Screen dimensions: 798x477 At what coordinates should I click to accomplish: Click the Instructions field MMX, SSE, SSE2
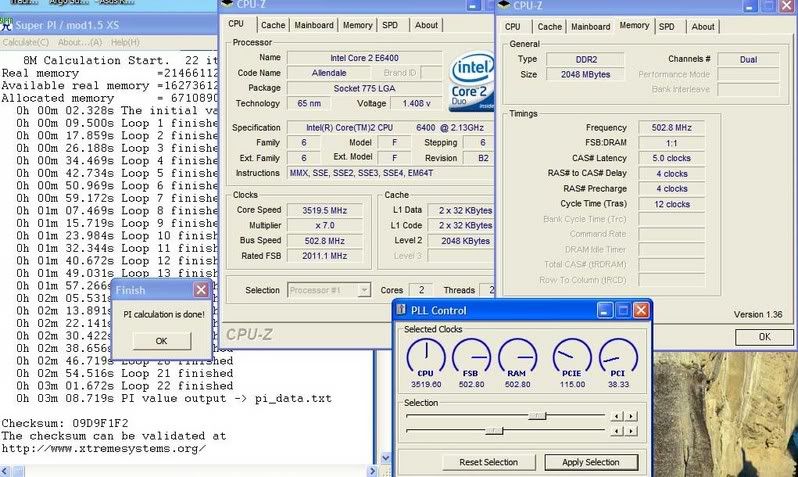[390, 173]
